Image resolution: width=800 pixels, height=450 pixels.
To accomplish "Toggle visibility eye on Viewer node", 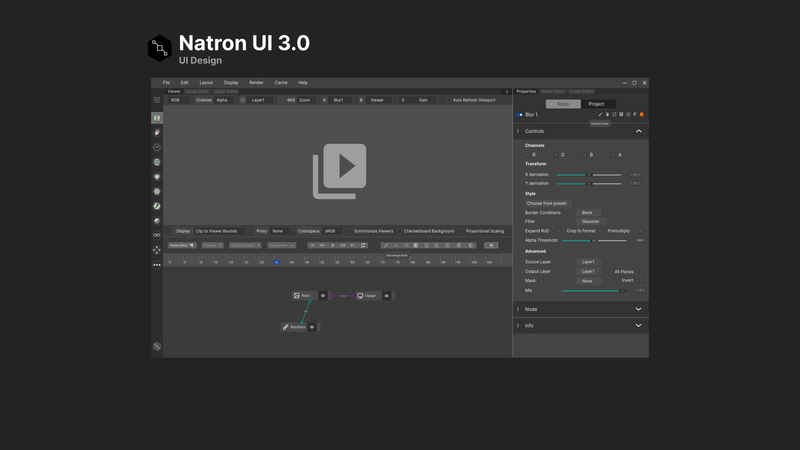I will pyautogui.click(x=387, y=296).
